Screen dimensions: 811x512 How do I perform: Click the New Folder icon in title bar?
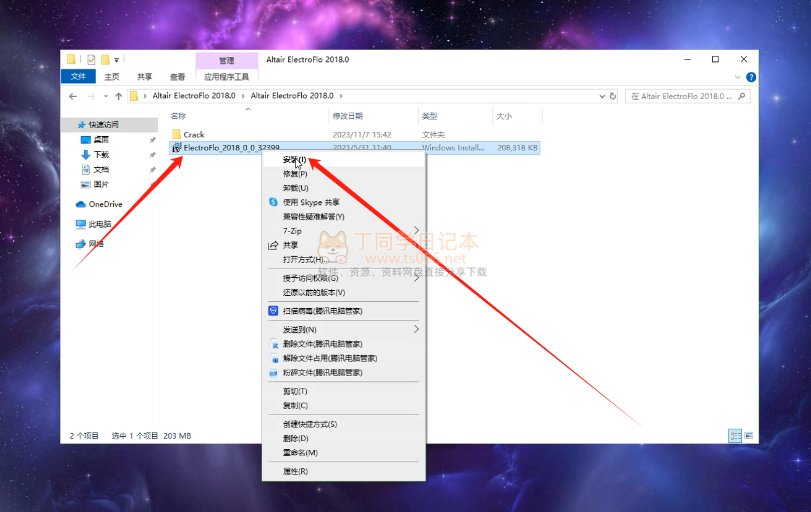(105, 60)
